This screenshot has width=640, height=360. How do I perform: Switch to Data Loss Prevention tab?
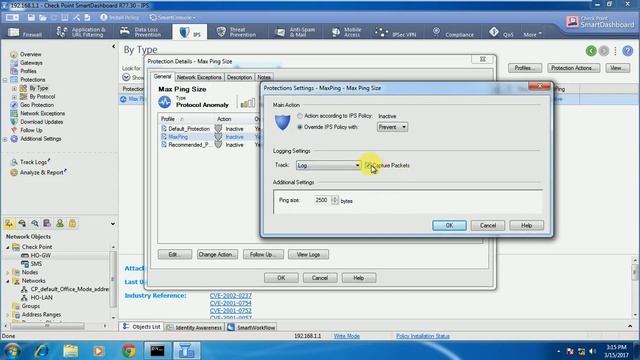pos(140,32)
